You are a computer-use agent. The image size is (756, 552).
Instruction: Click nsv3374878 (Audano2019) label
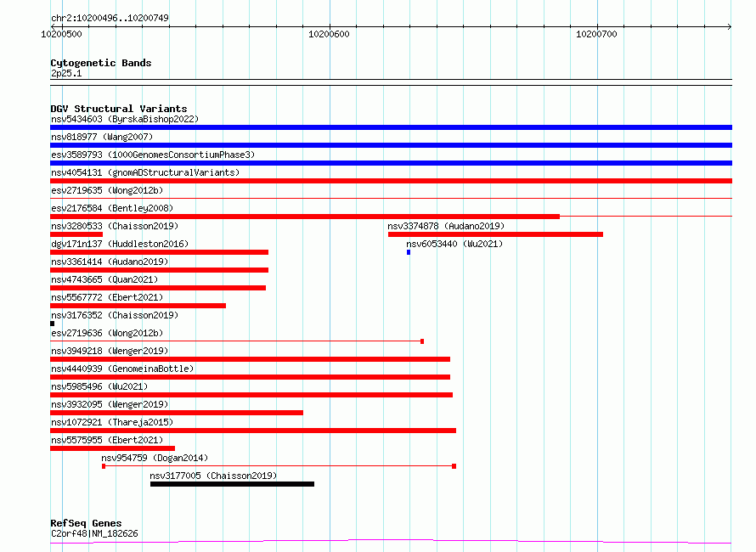coord(446,226)
